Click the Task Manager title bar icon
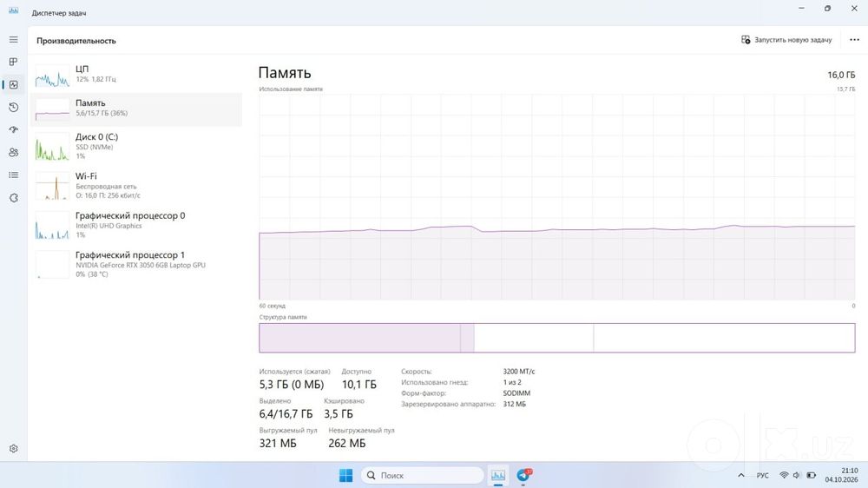 click(x=13, y=11)
